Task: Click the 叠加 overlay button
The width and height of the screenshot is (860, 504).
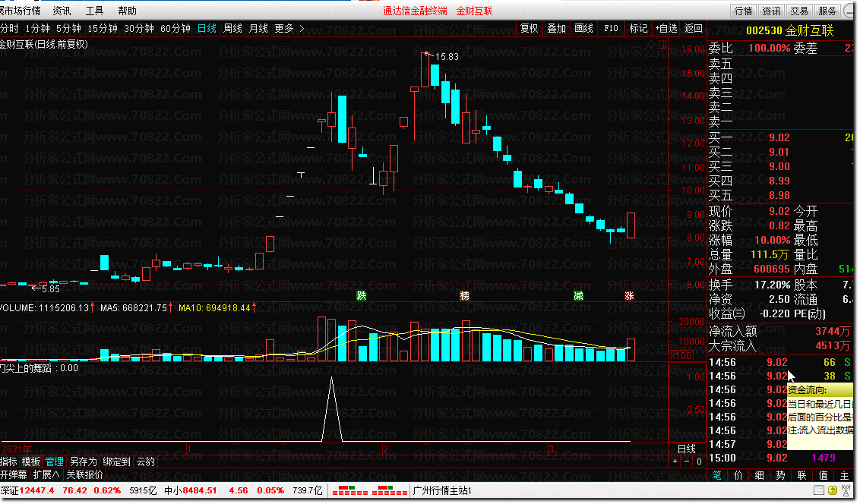Action: [557, 29]
